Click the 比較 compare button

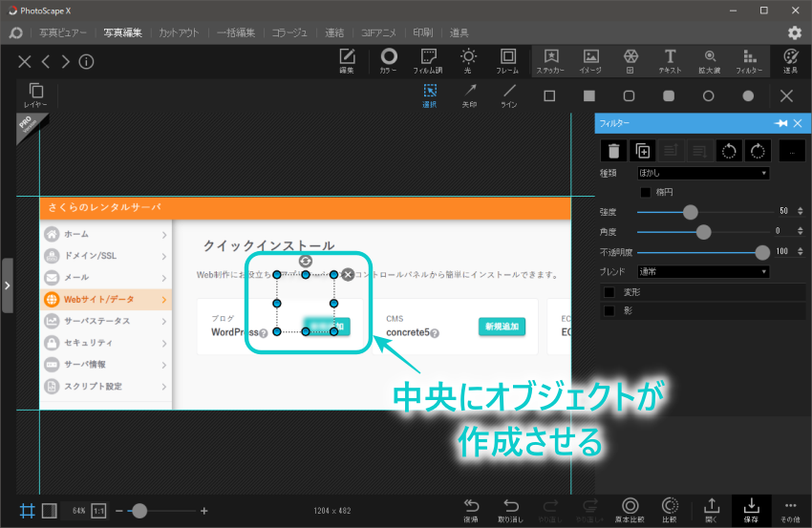[670, 511]
